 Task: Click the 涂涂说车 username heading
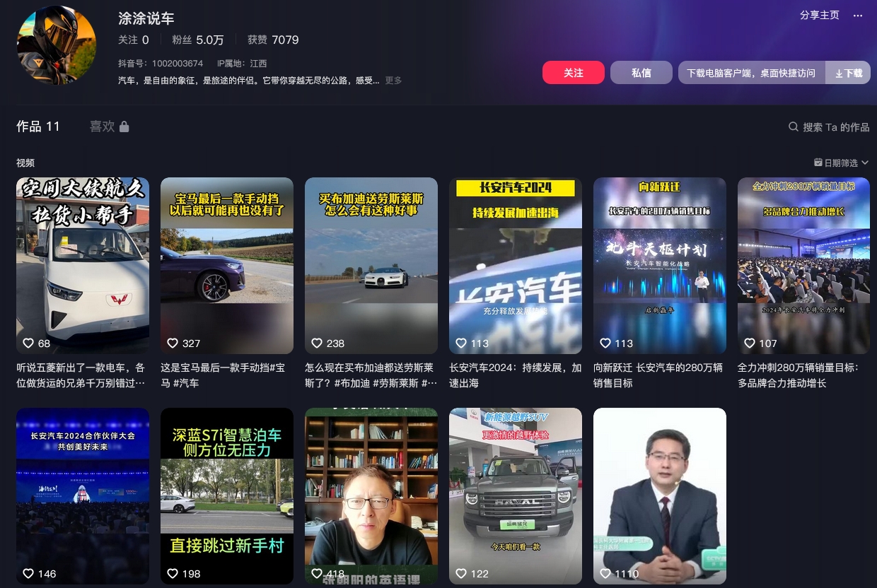[146, 18]
